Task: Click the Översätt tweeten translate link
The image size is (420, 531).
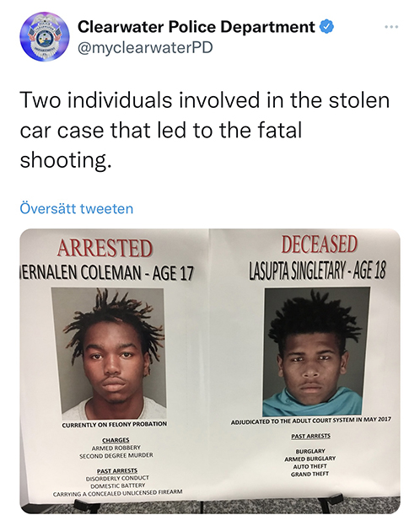Action: (77, 208)
